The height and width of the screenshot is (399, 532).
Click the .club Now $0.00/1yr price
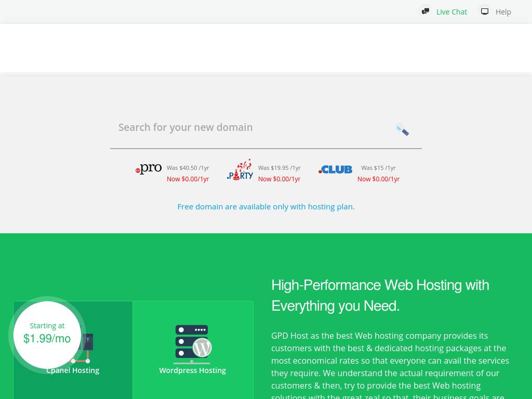tap(378, 179)
